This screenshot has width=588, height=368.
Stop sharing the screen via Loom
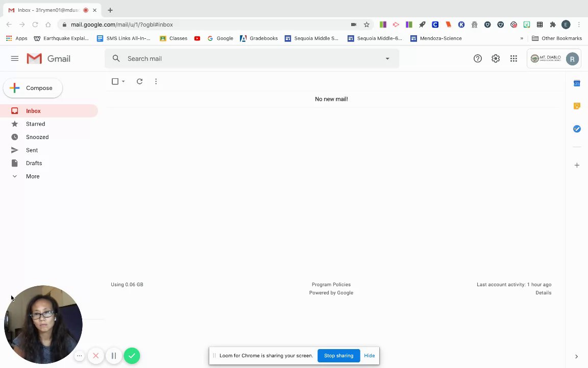point(338,356)
